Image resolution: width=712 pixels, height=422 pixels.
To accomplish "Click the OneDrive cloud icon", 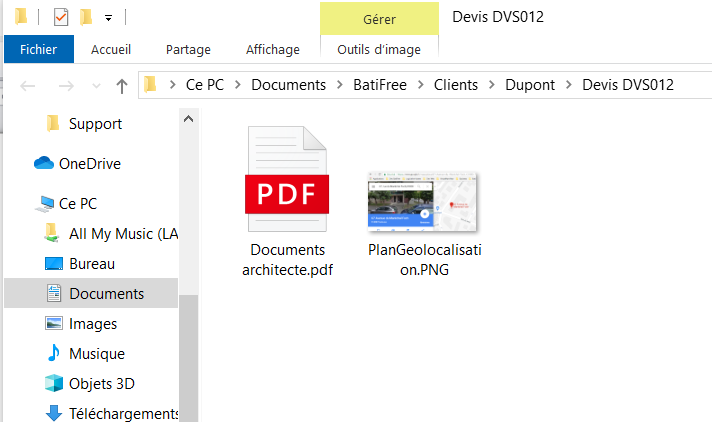I will coord(44,163).
